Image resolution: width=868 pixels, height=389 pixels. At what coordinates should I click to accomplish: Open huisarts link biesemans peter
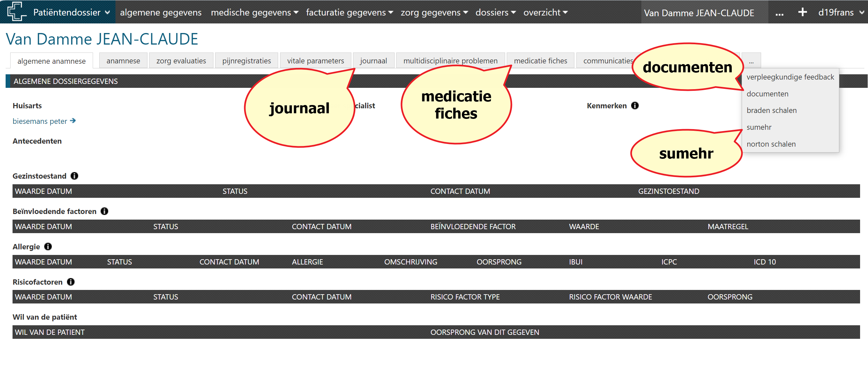[x=40, y=121]
